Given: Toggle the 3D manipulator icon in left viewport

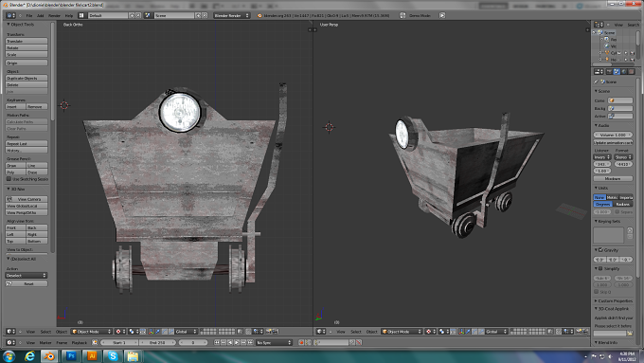Looking at the screenshot, I should click(x=151, y=332).
